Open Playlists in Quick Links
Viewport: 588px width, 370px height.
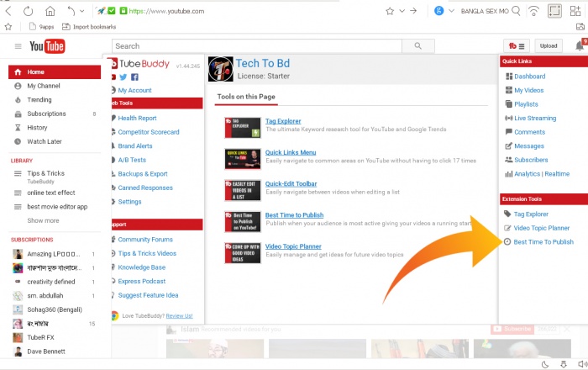point(526,104)
